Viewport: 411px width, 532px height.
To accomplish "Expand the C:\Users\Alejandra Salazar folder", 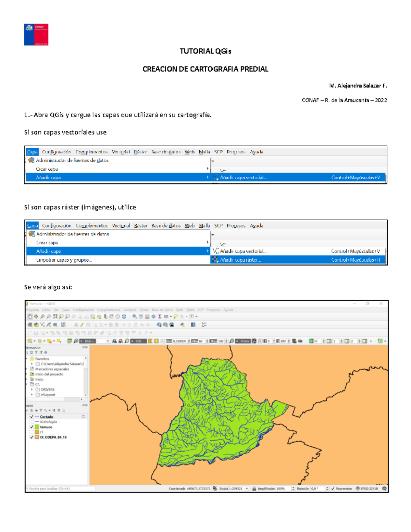I will pos(32,364).
